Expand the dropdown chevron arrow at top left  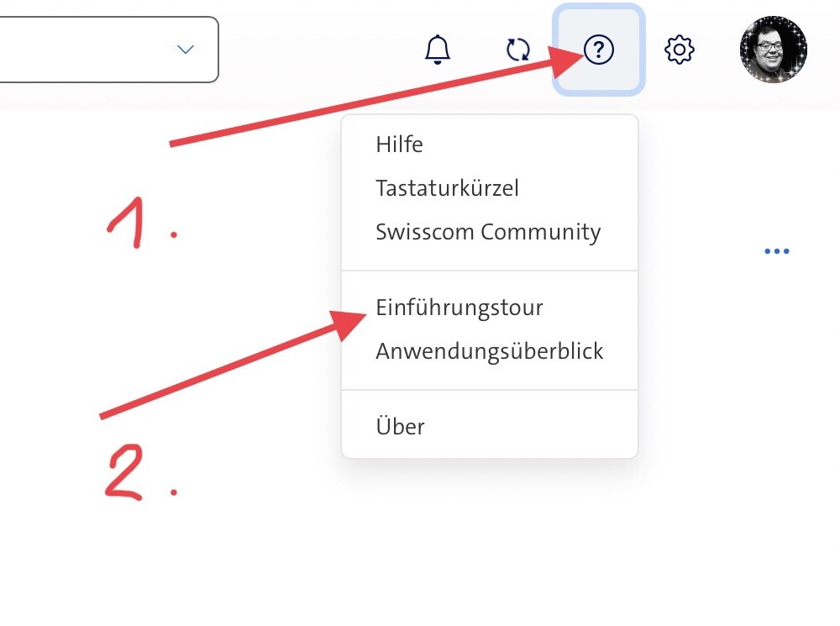tap(186, 50)
